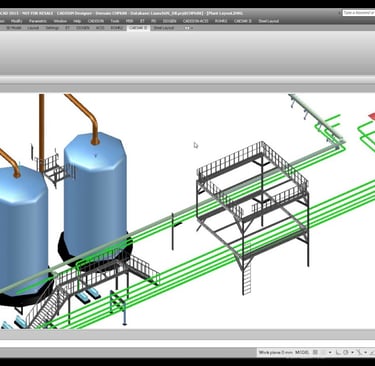Expand the second dropdown arrow in status bar
This screenshot has width=375, height=366.
[x=352, y=352]
